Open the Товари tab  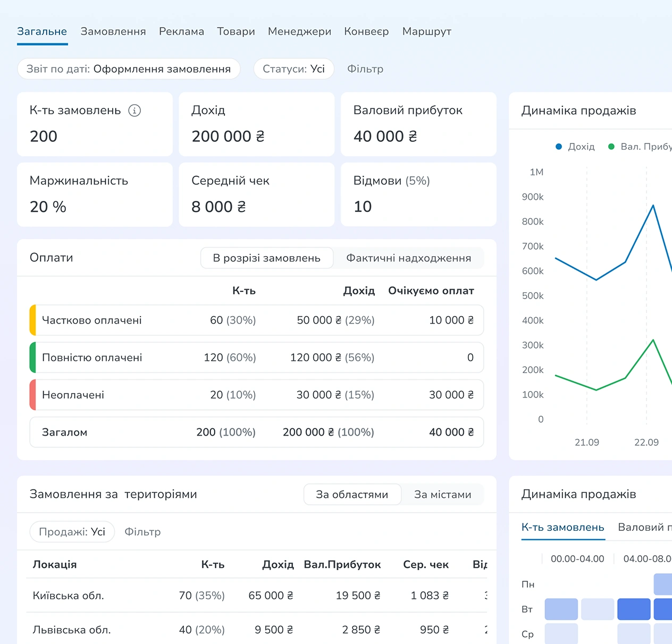tap(236, 31)
